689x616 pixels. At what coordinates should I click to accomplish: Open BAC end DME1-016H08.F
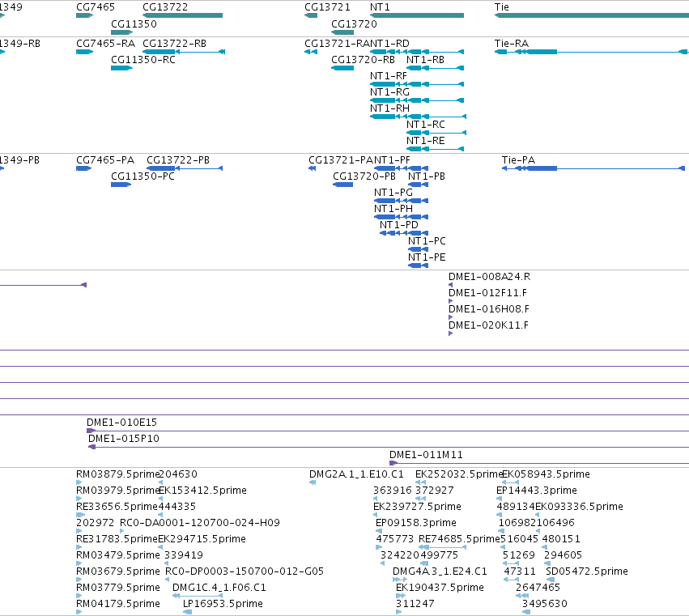click(489, 309)
